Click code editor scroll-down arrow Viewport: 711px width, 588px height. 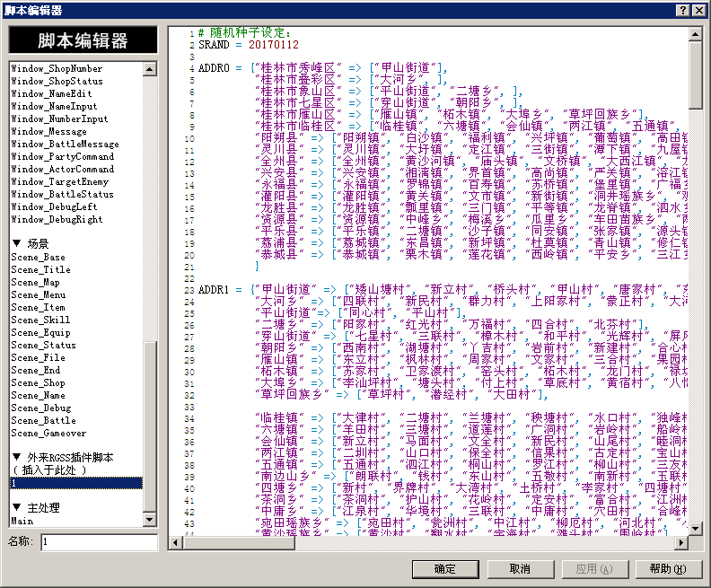tap(696, 528)
